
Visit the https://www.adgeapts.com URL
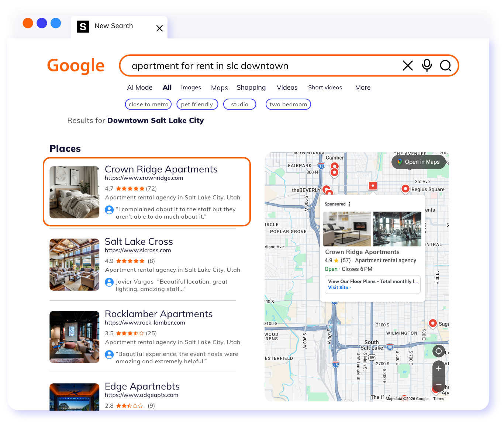point(142,395)
